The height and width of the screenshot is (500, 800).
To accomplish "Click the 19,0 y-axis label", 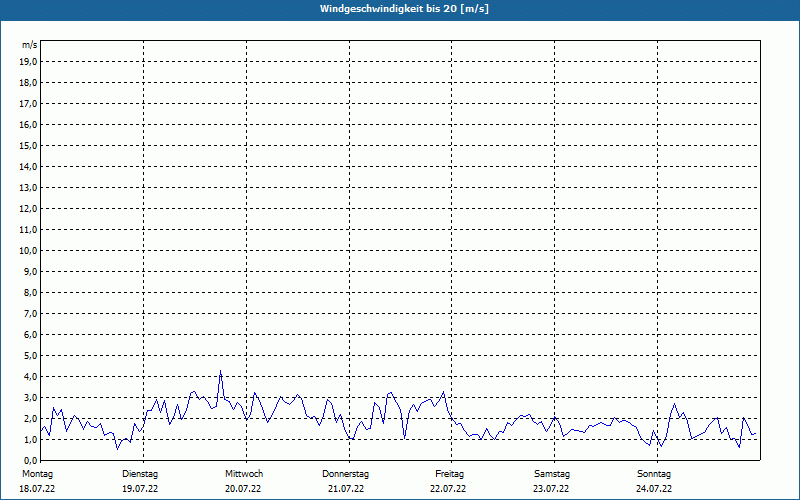I will coord(30,62).
